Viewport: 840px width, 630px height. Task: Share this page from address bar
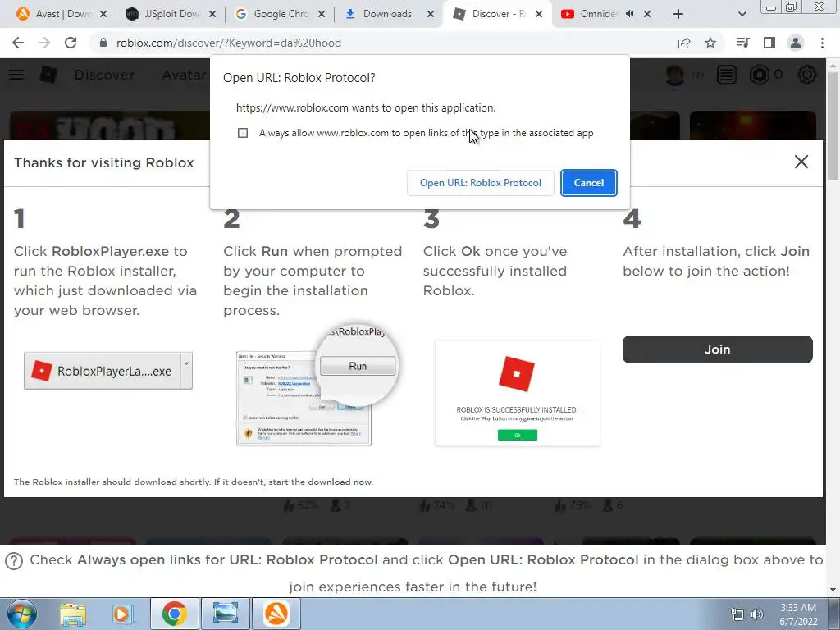[x=684, y=43]
